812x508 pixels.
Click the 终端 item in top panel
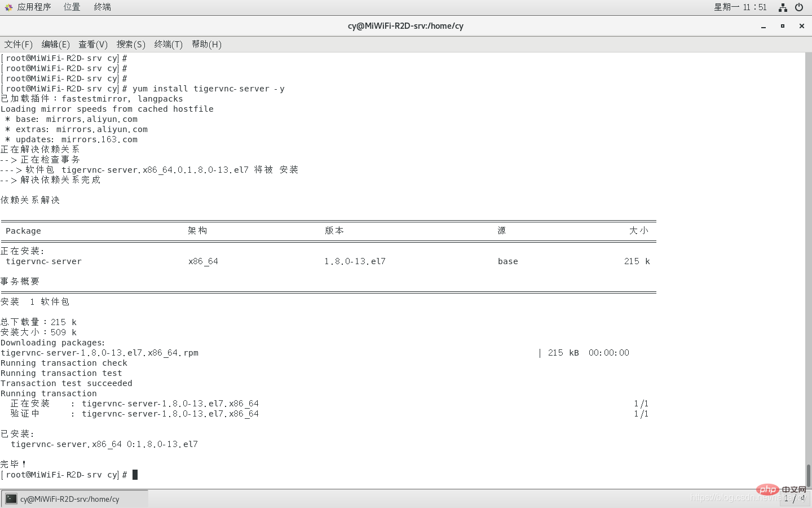click(x=102, y=7)
